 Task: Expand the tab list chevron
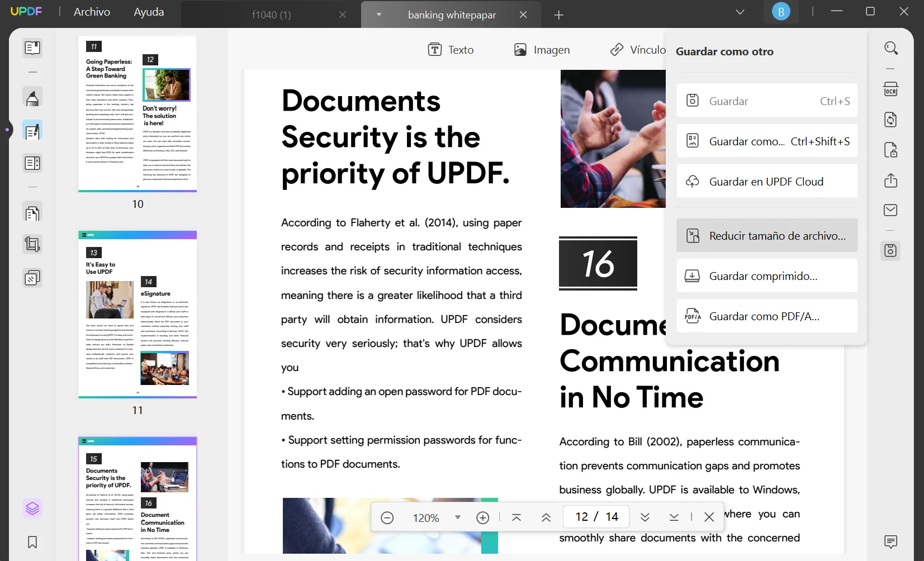(x=740, y=12)
